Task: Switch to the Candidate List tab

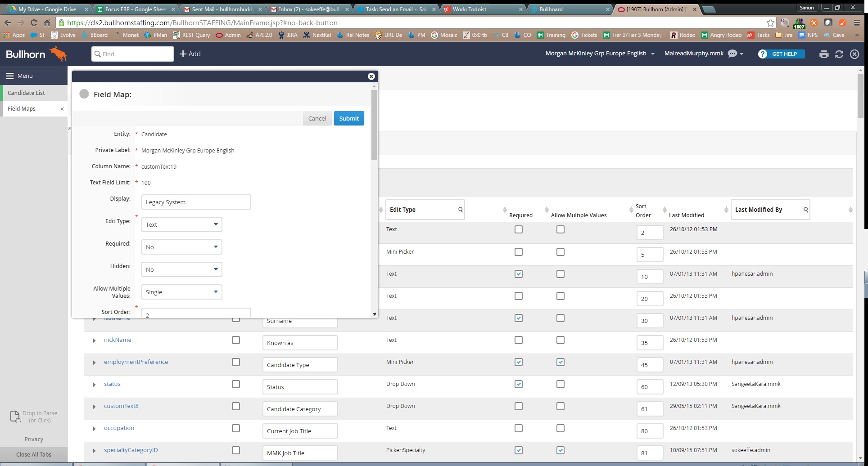Action: pos(27,93)
